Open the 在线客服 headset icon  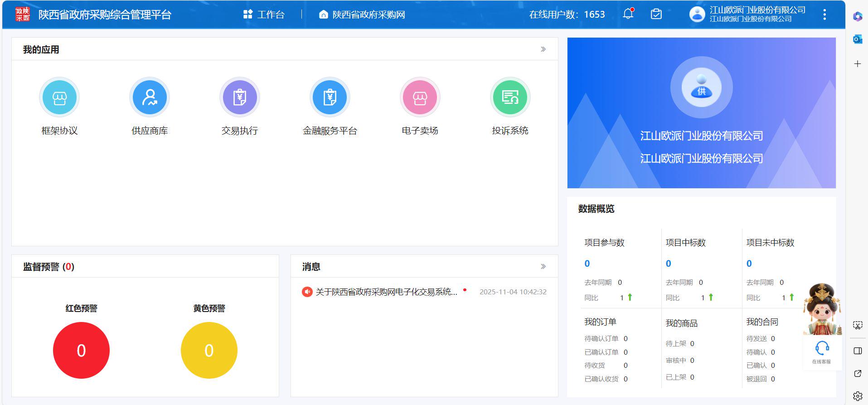click(x=822, y=349)
